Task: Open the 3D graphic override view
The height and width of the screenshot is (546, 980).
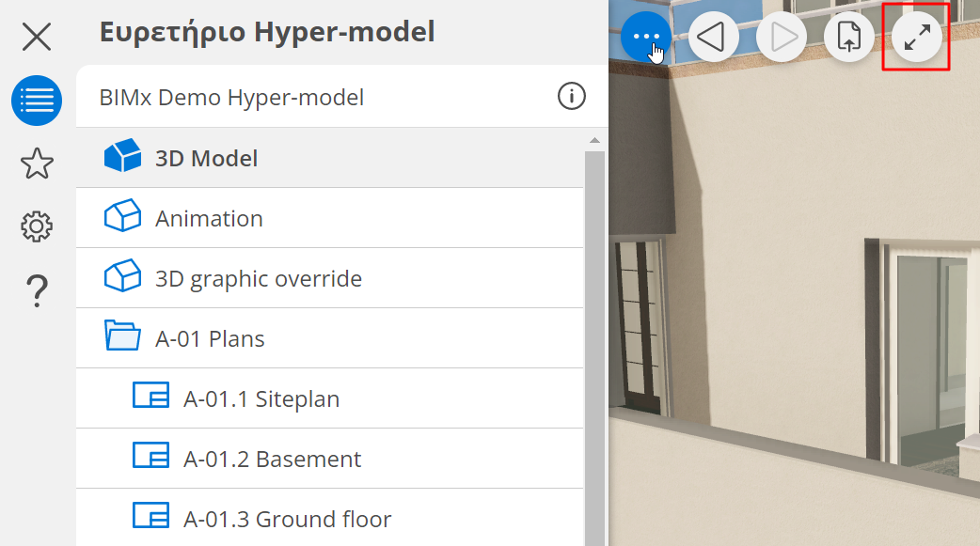Action: click(x=258, y=278)
